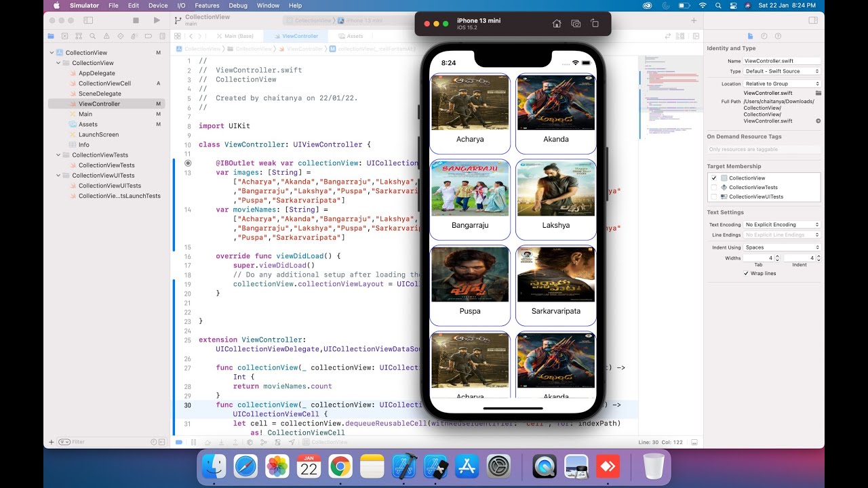
Task: Select AppDelegate file in navigator
Action: tap(96, 73)
